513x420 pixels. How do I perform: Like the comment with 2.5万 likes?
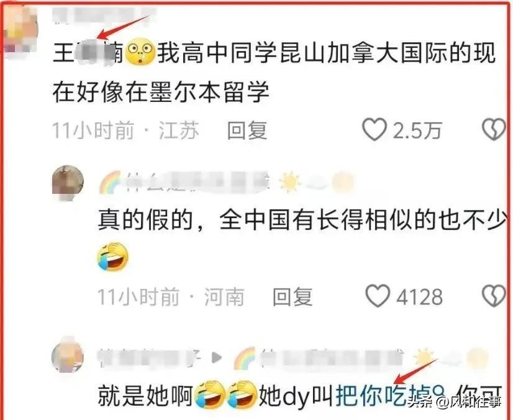[x=375, y=130]
